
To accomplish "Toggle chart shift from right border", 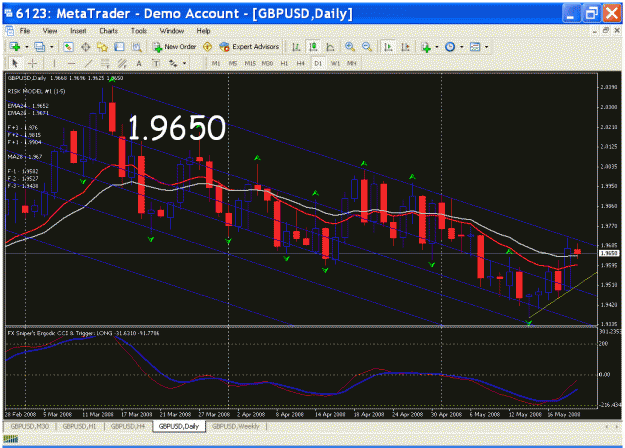I will click(x=405, y=47).
